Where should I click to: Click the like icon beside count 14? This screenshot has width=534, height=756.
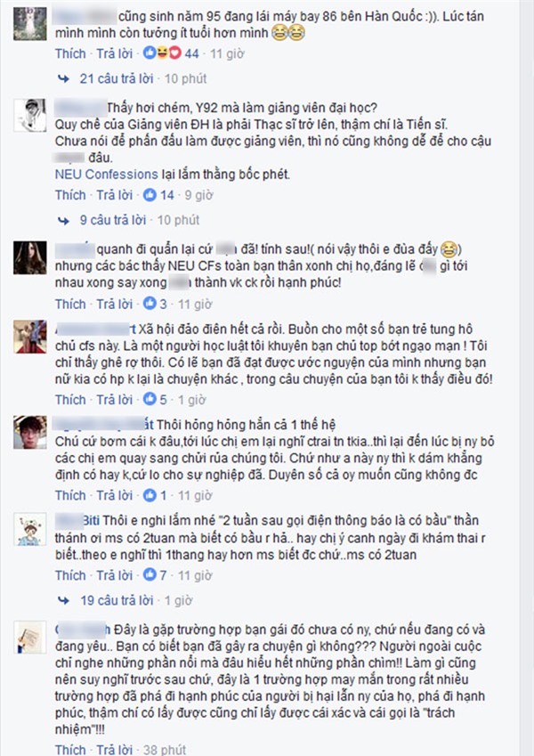click(x=150, y=195)
